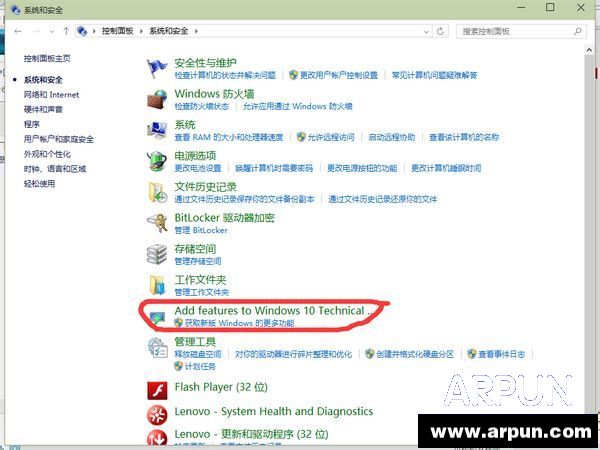Expand chevron before 控制面板 breadcrumb

[94, 31]
